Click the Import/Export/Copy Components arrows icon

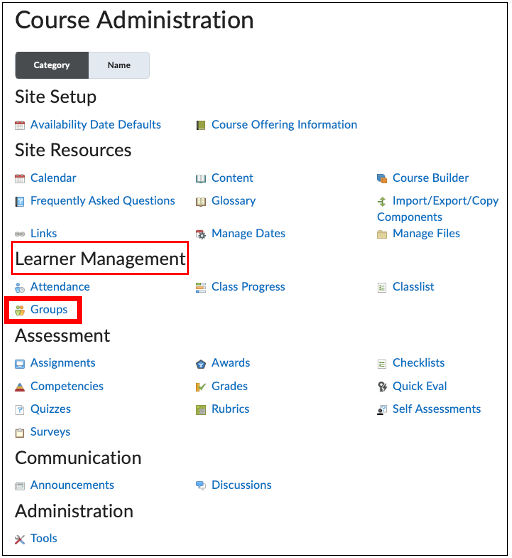[x=382, y=201]
